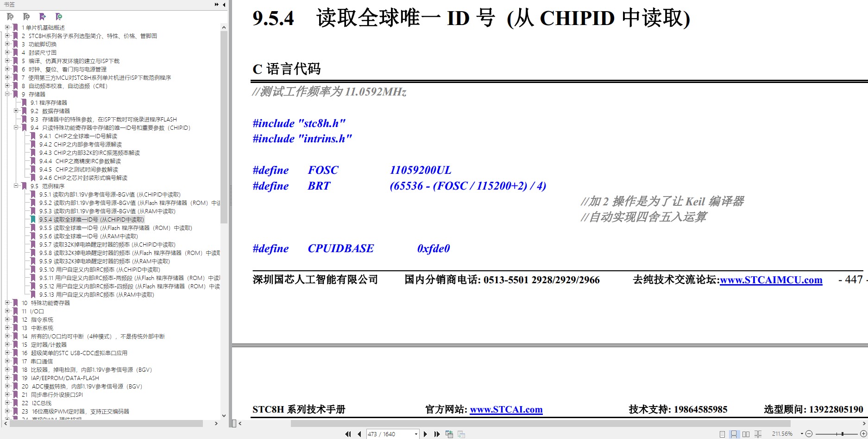Screen dimensions: 868x439
Task: Expand the '10 特殊功能寄存器' bookmark node
Action: [7, 303]
